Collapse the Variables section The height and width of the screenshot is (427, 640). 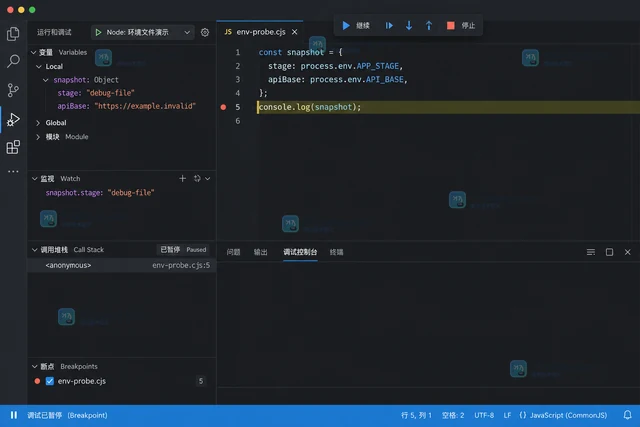(34, 52)
